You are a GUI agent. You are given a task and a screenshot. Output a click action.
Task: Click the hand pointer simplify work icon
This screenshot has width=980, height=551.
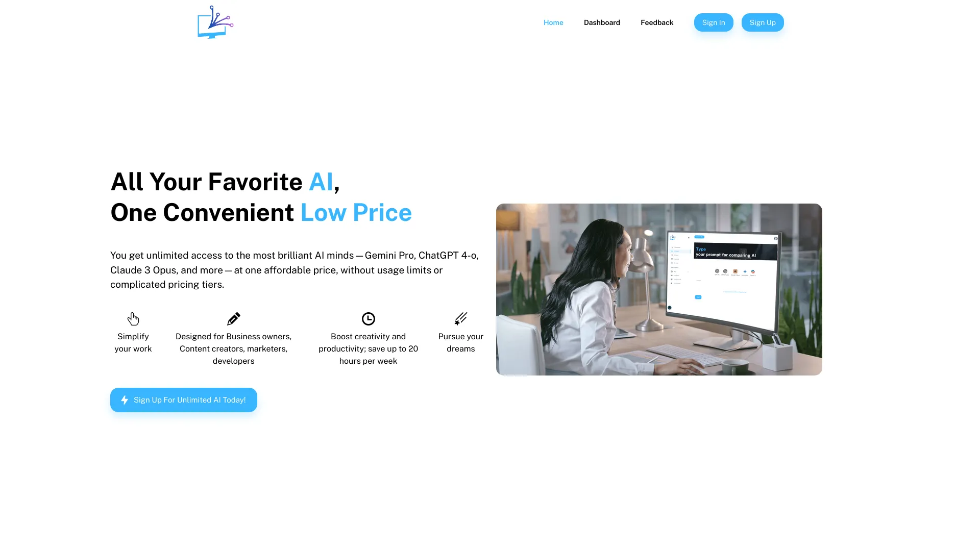pyautogui.click(x=133, y=318)
